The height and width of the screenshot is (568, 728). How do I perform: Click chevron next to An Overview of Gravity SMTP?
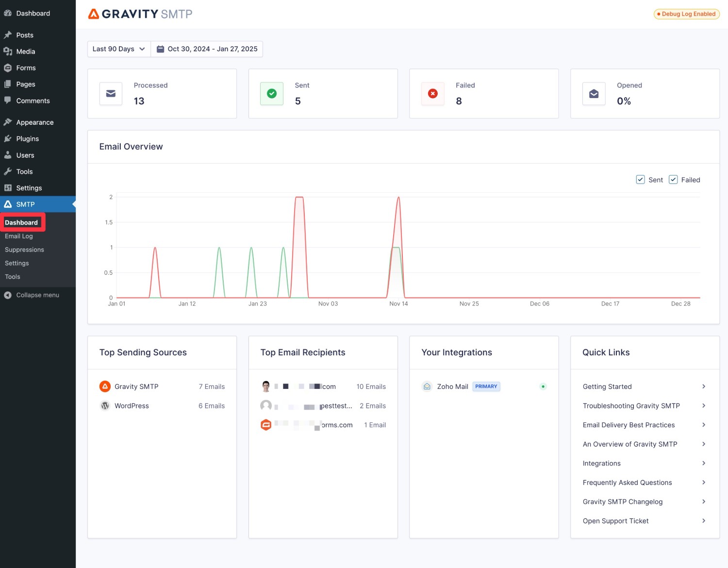click(704, 444)
